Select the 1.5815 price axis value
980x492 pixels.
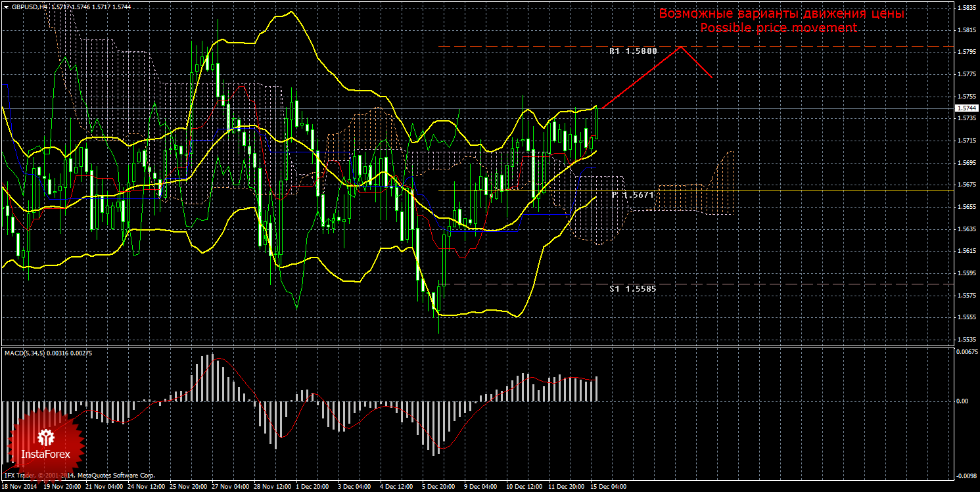click(967, 30)
